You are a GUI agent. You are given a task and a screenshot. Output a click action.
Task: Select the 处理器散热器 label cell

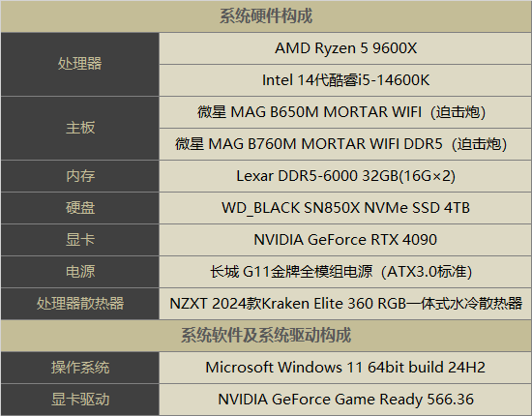click(x=80, y=304)
